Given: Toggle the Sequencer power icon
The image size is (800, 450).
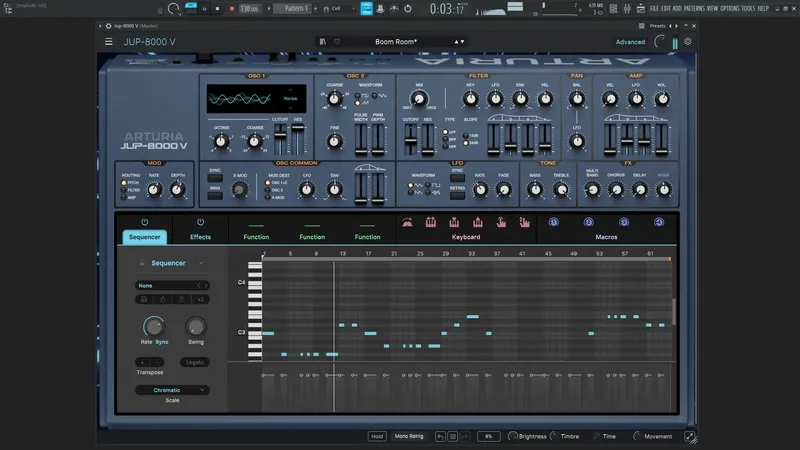Looking at the screenshot, I should [x=144, y=222].
